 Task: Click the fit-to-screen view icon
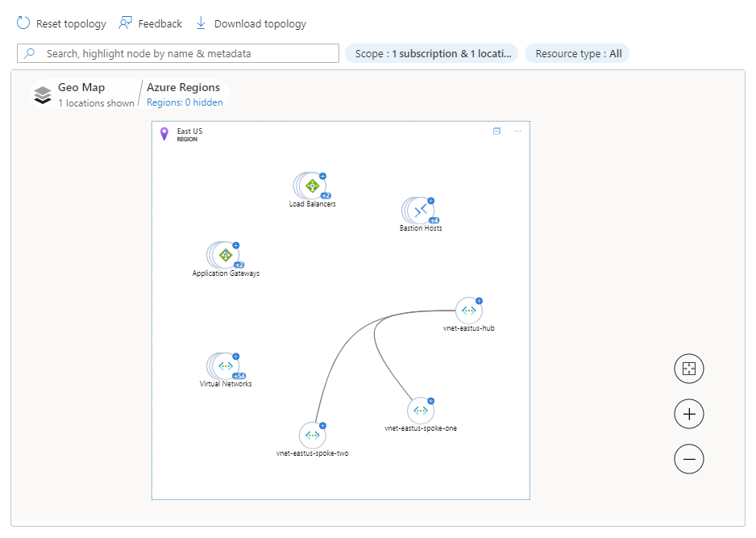(x=688, y=369)
